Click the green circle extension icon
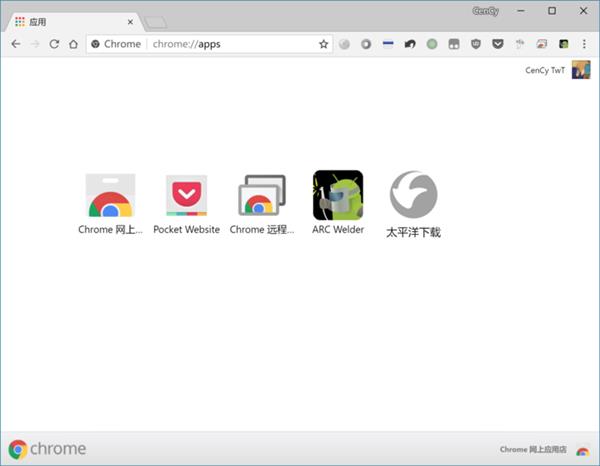The image size is (600, 466). tap(432, 44)
